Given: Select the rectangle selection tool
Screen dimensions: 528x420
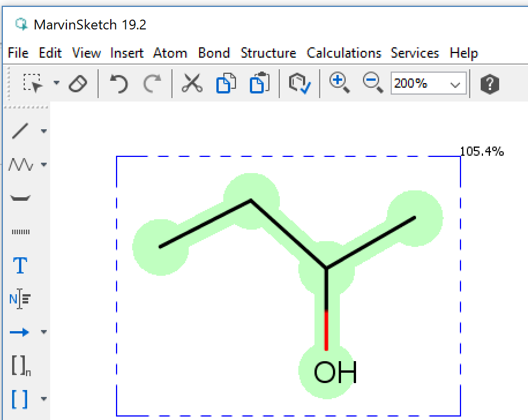Looking at the screenshot, I should pos(33,84).
